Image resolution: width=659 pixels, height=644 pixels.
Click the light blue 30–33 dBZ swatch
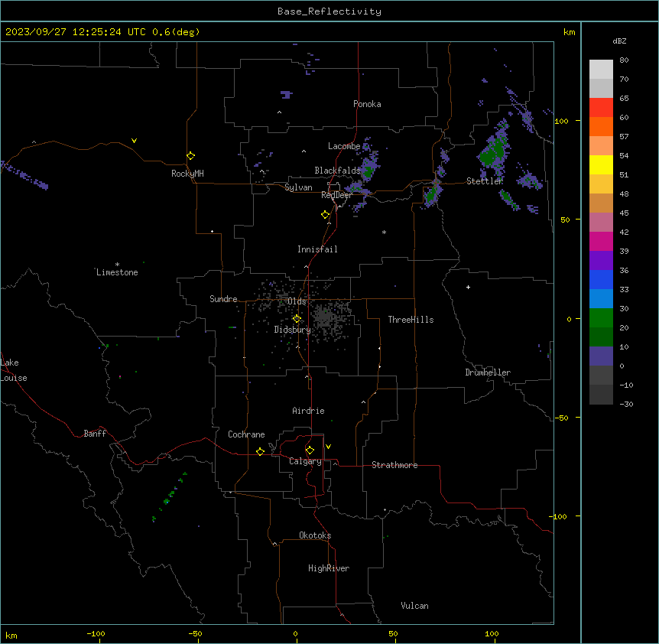601,299
